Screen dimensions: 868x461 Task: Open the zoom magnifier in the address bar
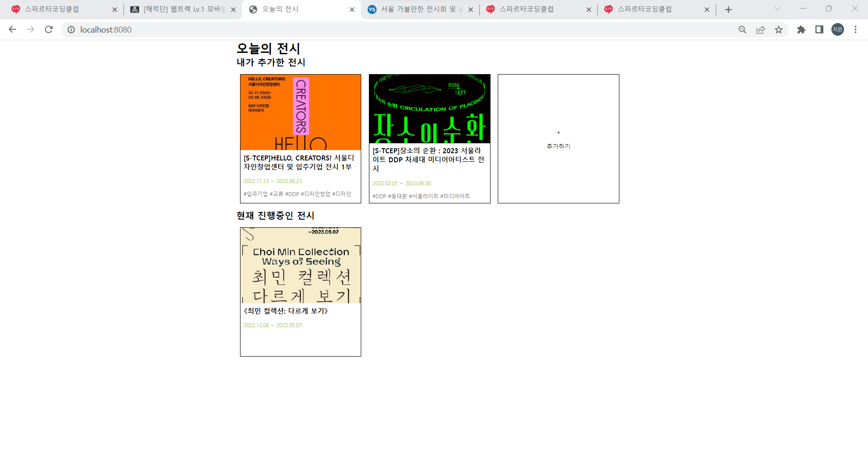point(742,29)
